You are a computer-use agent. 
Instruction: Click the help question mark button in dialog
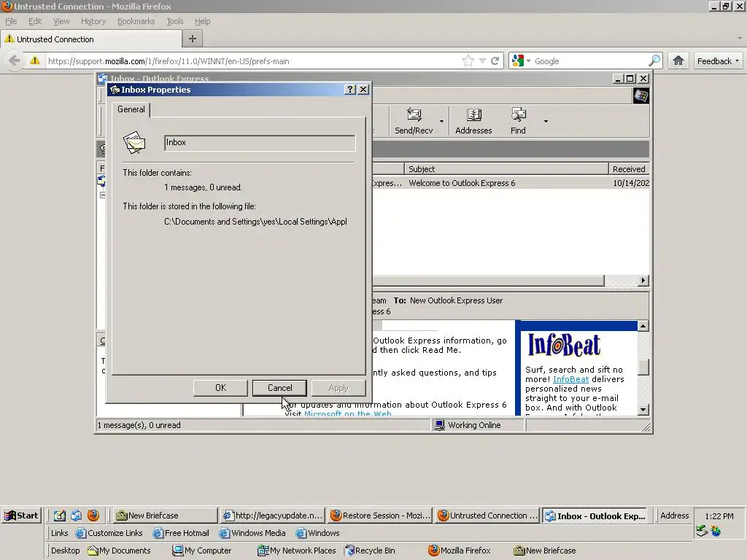tap(350, 90)
